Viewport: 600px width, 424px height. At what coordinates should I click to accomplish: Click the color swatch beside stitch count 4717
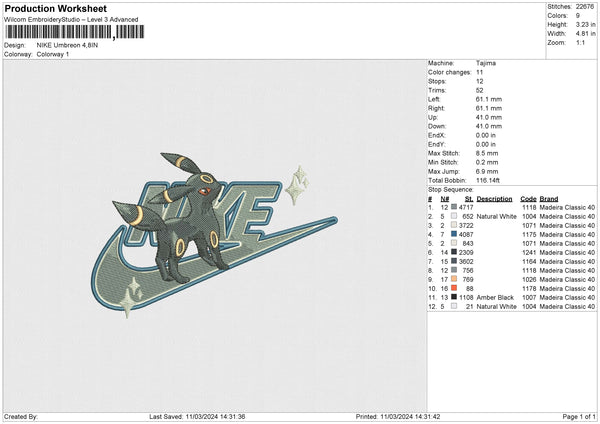coord(454,207)
